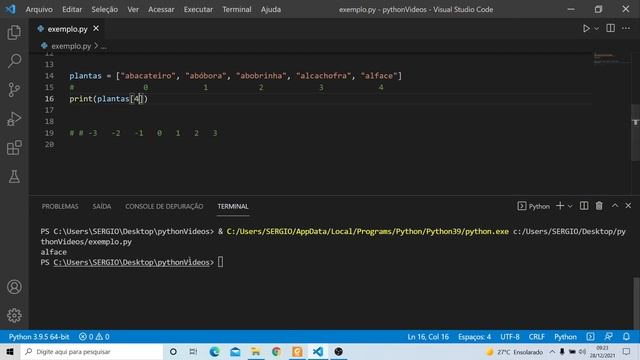
Task: Open the Executar menu
Action: (x=198, y=9)
